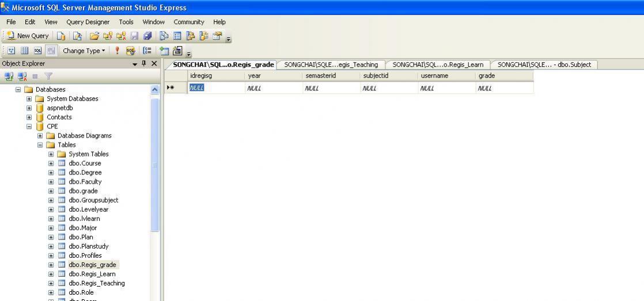Close the Object Explorer panel
The image size is (644, 301).
[x=154, y=63]
